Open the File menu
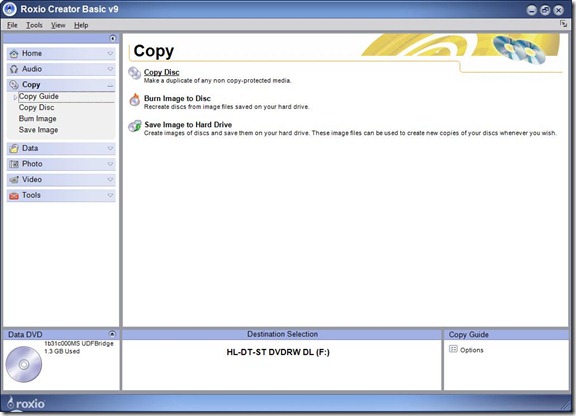The width and height of the screenshot is (576, 416). 12,25
